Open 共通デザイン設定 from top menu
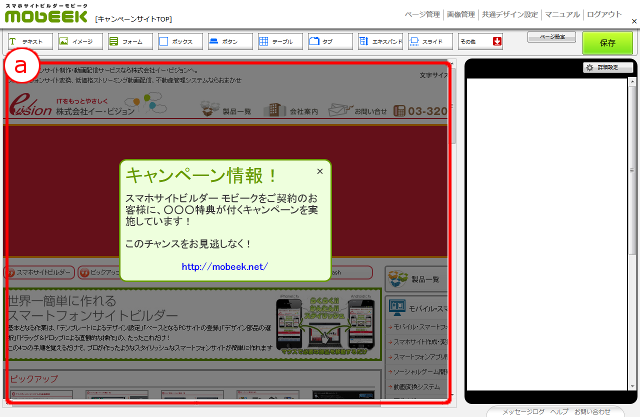 coord(510,15)
